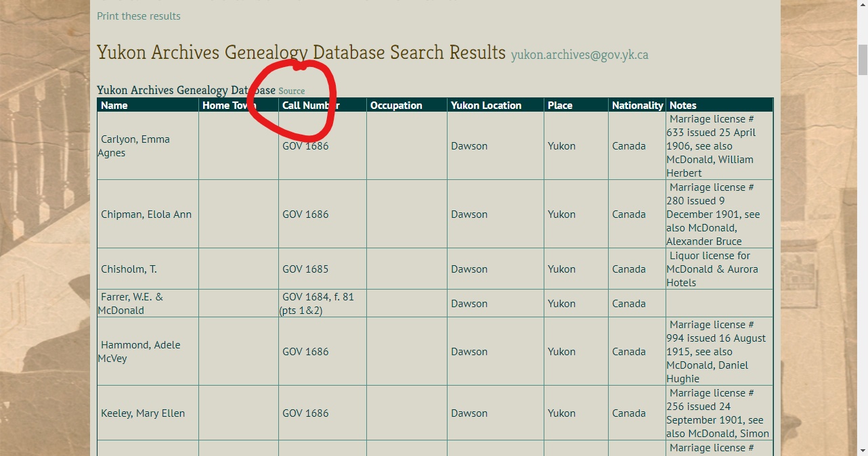Click the scrollbar up arrow

coord(862,6)
